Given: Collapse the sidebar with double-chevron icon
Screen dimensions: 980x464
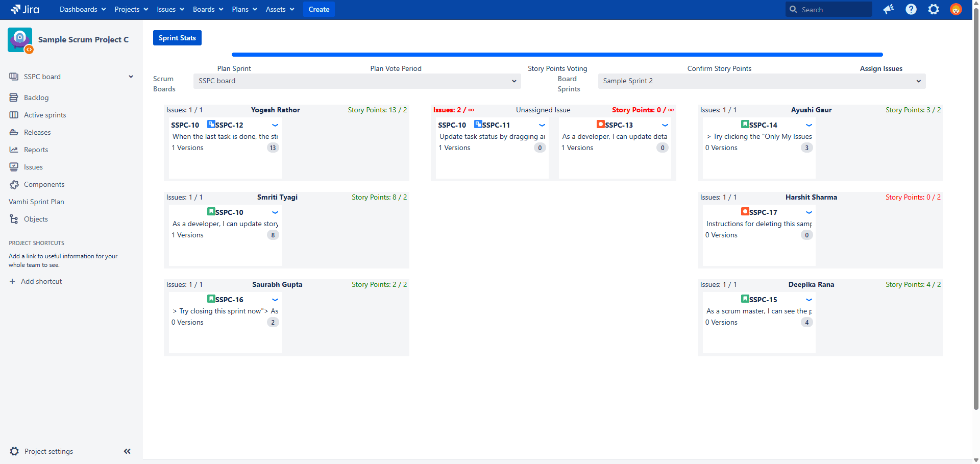Looking at the screenshot, I should point(127,451).
